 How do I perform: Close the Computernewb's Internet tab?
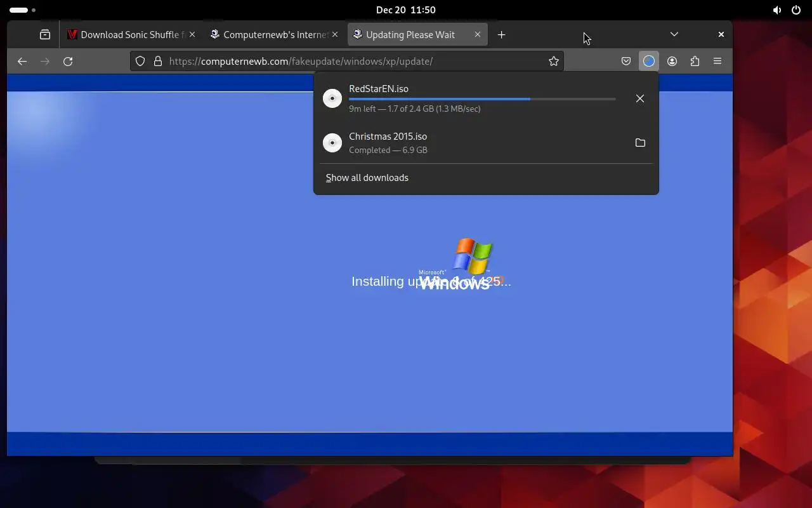335,35
